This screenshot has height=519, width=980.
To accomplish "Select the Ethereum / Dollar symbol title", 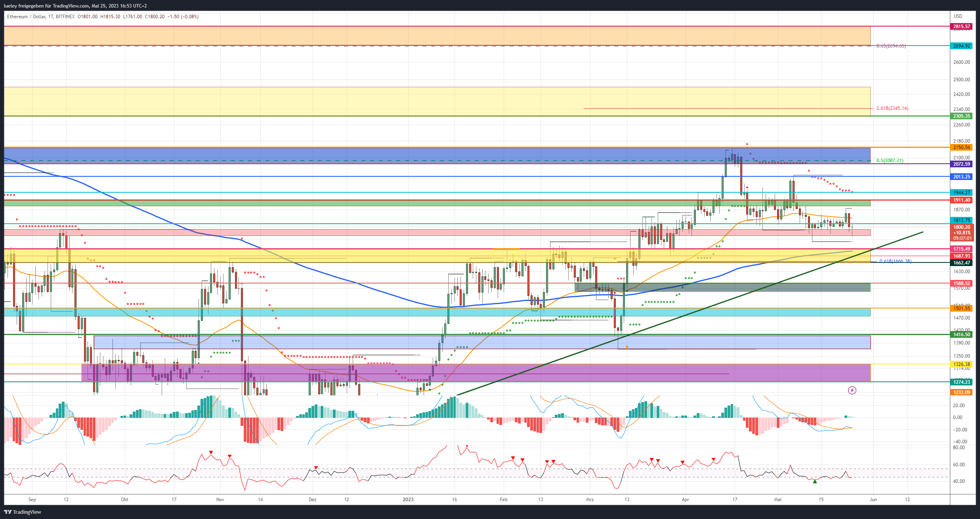I will 26,17.
